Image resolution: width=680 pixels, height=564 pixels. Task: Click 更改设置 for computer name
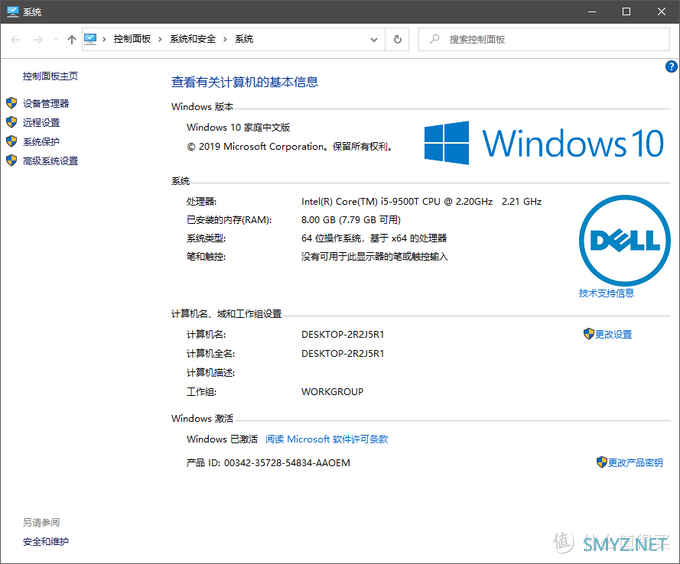pyautogui.click(x=613, y=334)
